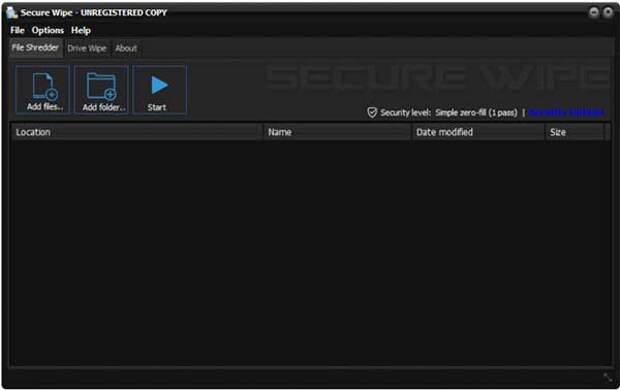Switch to the Drive Wipe tab
620x390 pixels.
(x=87, y=48)
